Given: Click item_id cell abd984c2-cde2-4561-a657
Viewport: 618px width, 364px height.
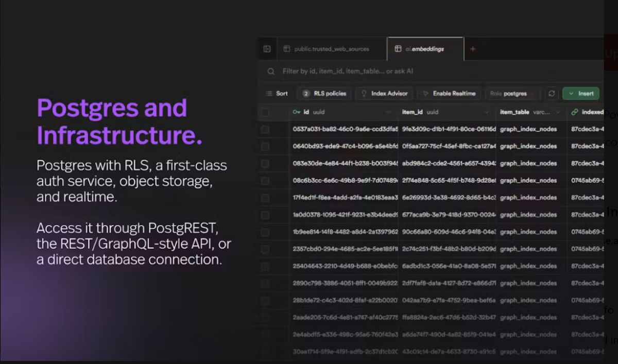Looking at the screenshot, I should 448,163.
